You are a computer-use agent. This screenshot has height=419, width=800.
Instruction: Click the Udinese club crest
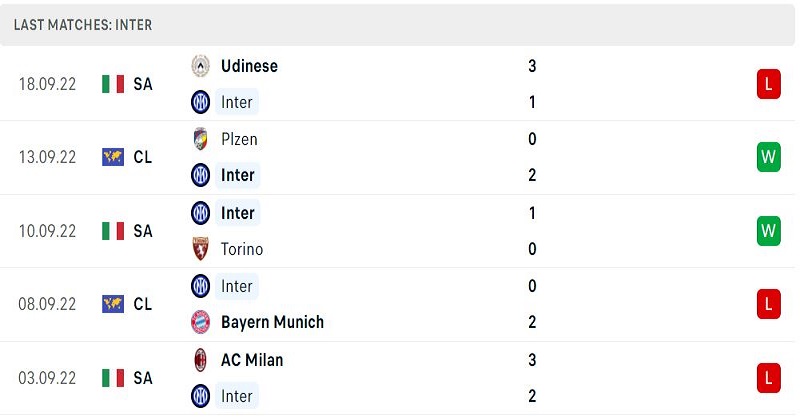click(x=201, y=66)
